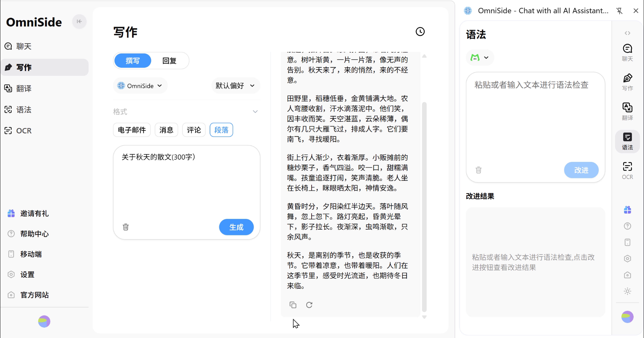Collapse the 格式 section
644x338 pixels.
point(255,112)
